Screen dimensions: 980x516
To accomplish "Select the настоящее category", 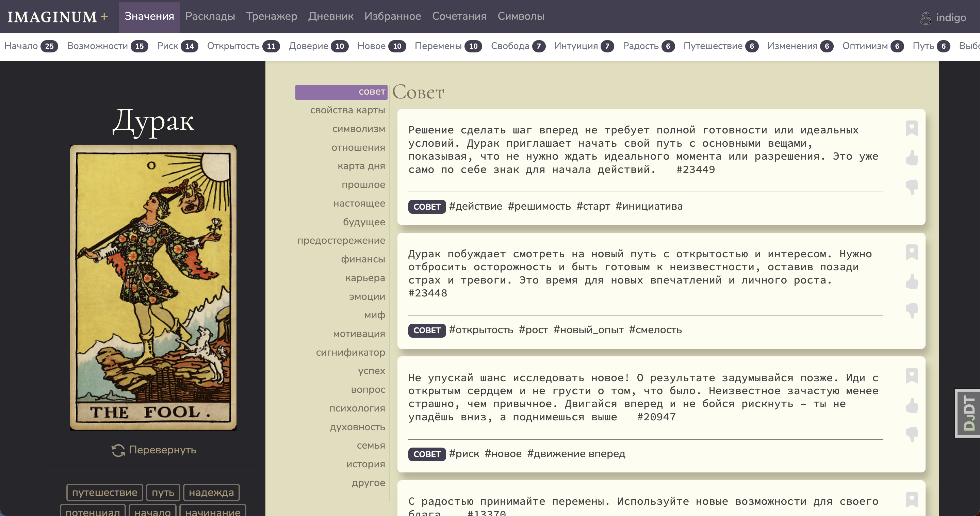I will 359,204.
